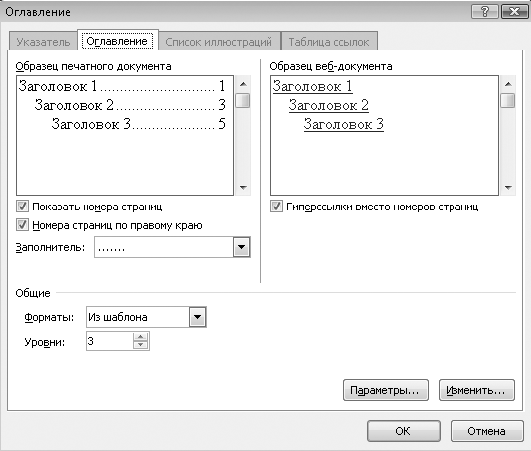Image resolution: width=531 pixels, height=451 pixels.
Task: Toggle Гиперссылки вместо номеров страниц checkbox
Action: [276, 206]
